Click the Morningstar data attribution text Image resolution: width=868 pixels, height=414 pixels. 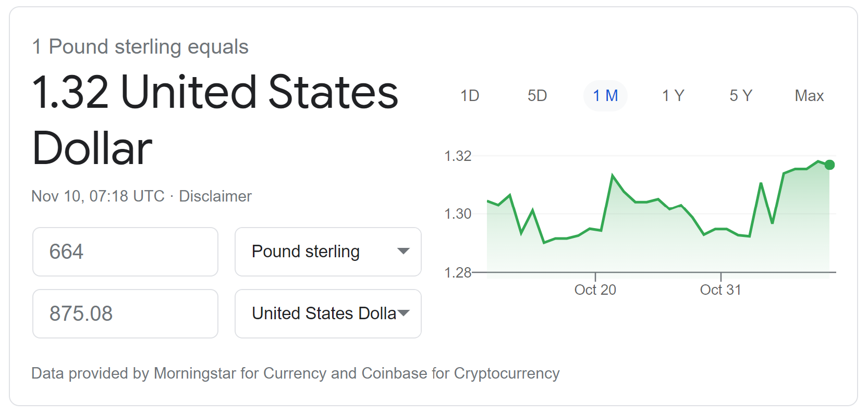[296, 373]
